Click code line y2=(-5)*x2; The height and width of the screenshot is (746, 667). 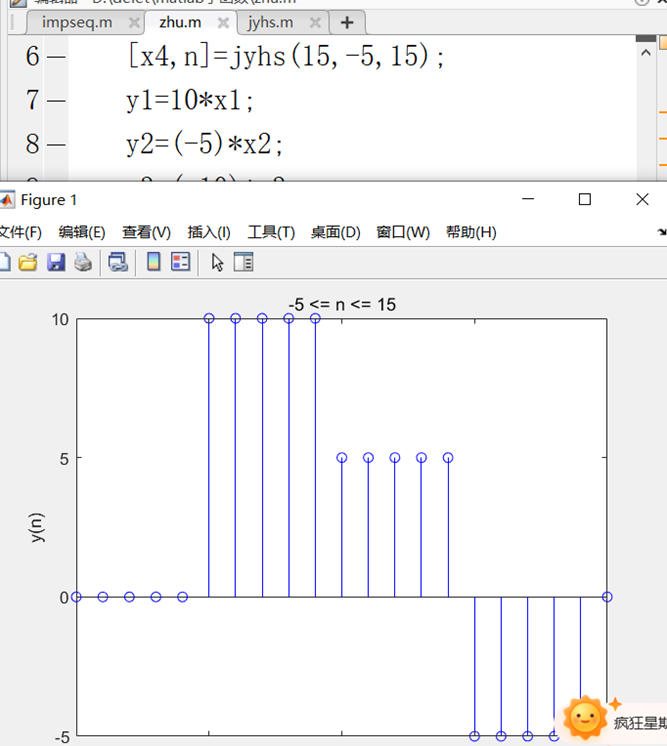tap(204, 144)
